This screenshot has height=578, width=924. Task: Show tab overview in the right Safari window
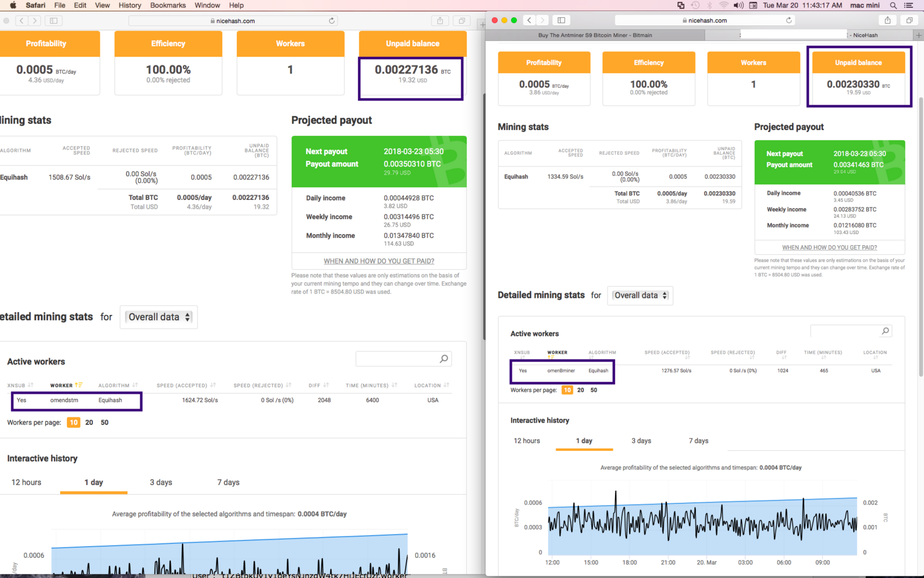pyautogui.click(x=909, y=20)
